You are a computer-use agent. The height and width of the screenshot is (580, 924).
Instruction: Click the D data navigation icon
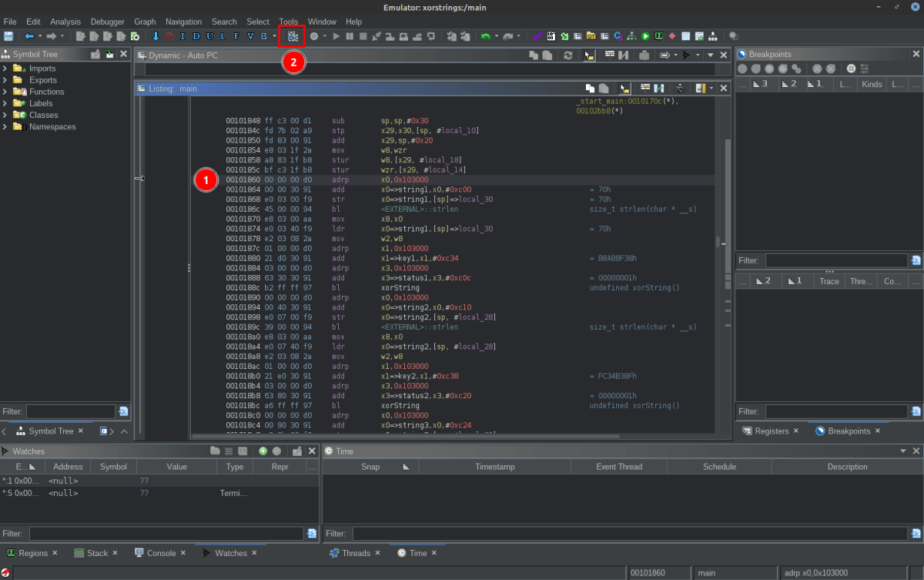coord(196,36)
